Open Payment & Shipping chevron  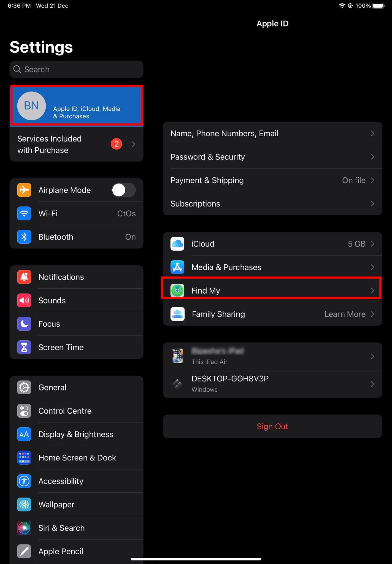[x=372, y=180]
